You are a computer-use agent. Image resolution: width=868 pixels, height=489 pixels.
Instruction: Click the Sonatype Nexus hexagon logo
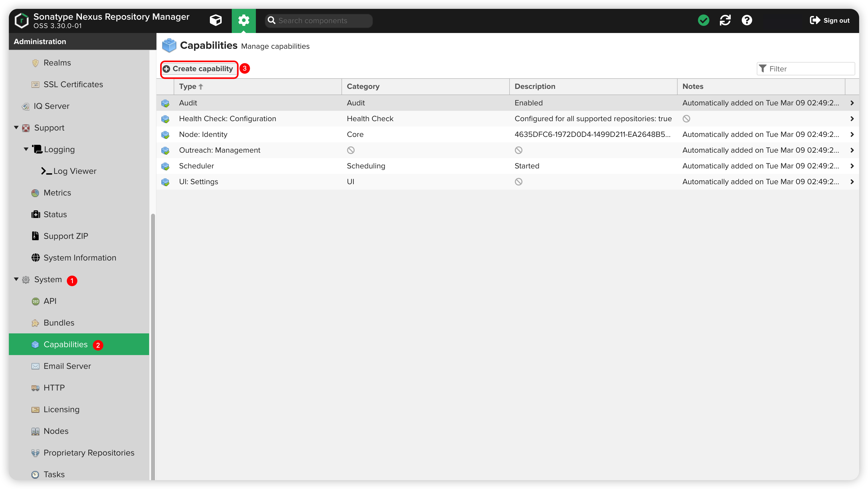[x=22, y=20]
